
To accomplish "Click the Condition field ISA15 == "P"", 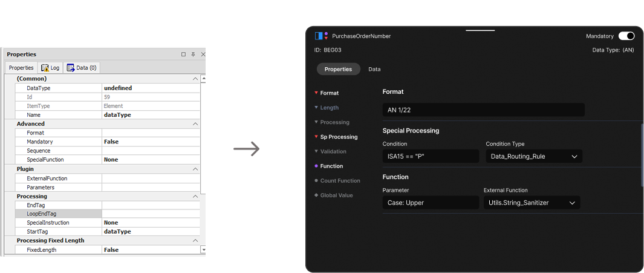I will coord(431,156).
